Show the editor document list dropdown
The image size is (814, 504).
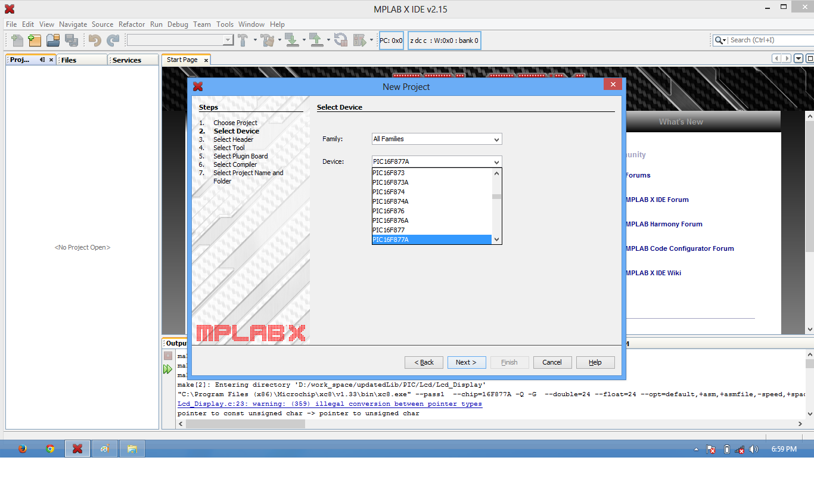click(x=799, y=58)
